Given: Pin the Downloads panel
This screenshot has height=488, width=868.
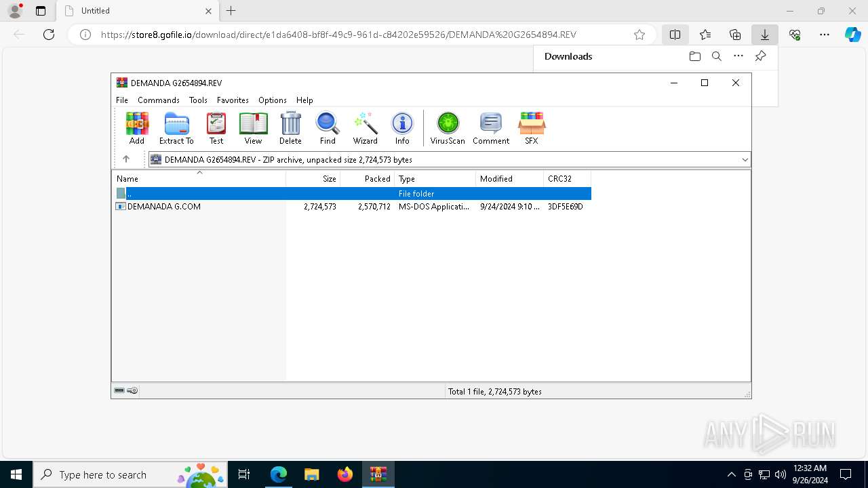Looking at the screenshot, I should 760,56.
